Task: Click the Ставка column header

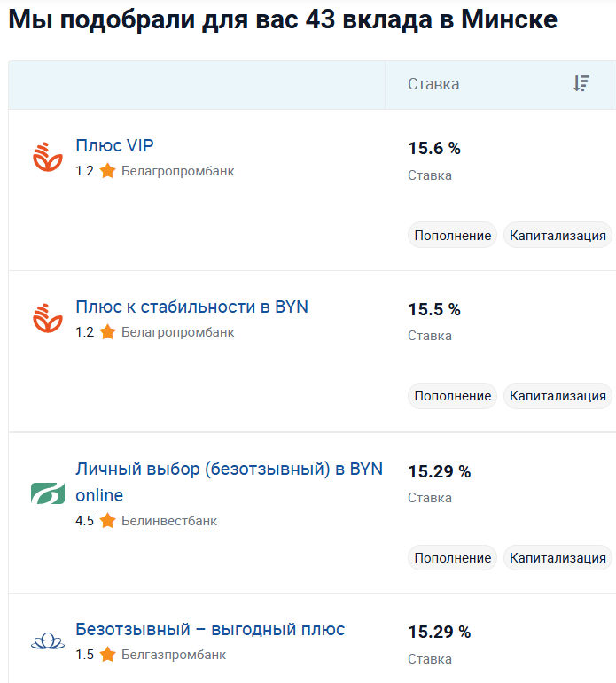Action: (433, 84)
